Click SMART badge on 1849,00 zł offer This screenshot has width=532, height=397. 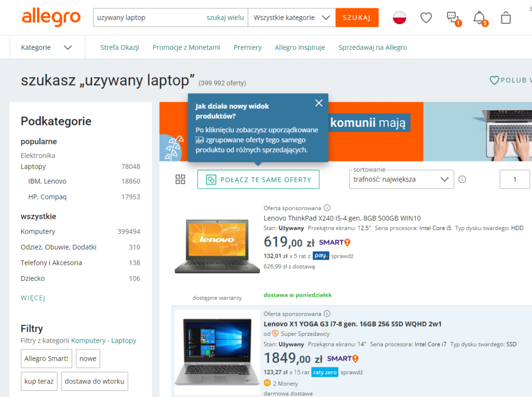click(x=343, y=359)
